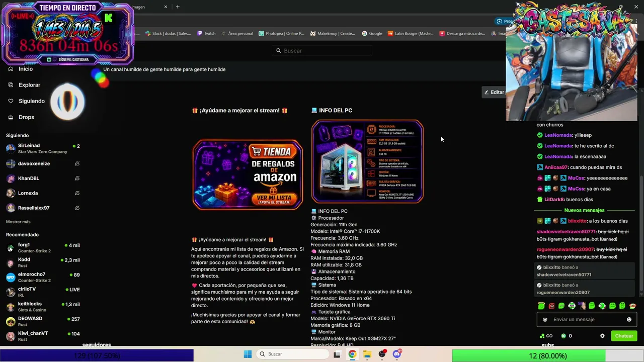Expand list with Mostrar más

tap(18, 222)
